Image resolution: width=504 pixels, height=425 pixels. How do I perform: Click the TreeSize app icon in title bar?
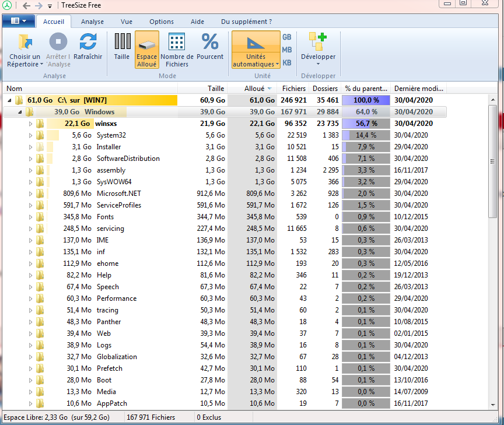[x=7, y=5]
